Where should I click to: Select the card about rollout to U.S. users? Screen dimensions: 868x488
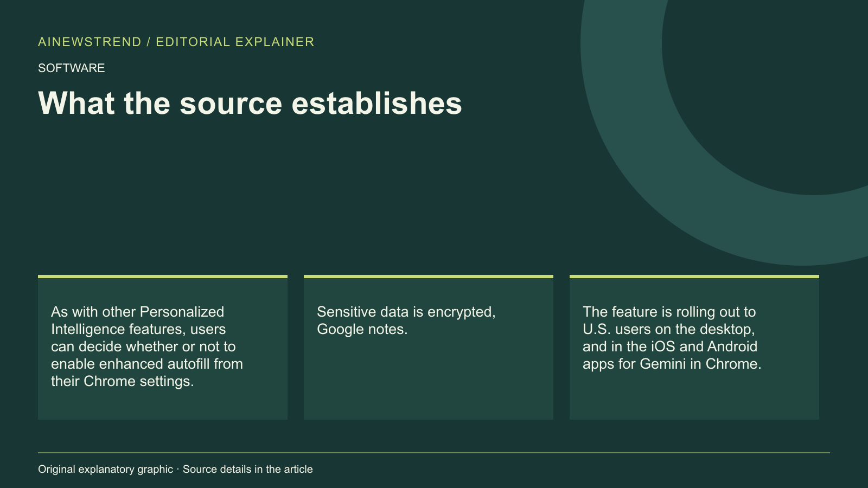click(x=694, y=347)
